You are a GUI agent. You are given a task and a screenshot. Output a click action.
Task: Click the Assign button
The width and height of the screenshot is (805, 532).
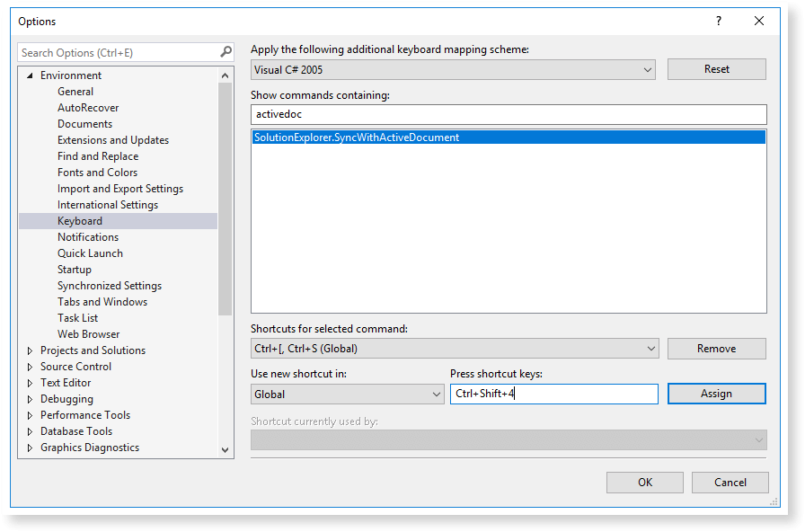(716, 394)
